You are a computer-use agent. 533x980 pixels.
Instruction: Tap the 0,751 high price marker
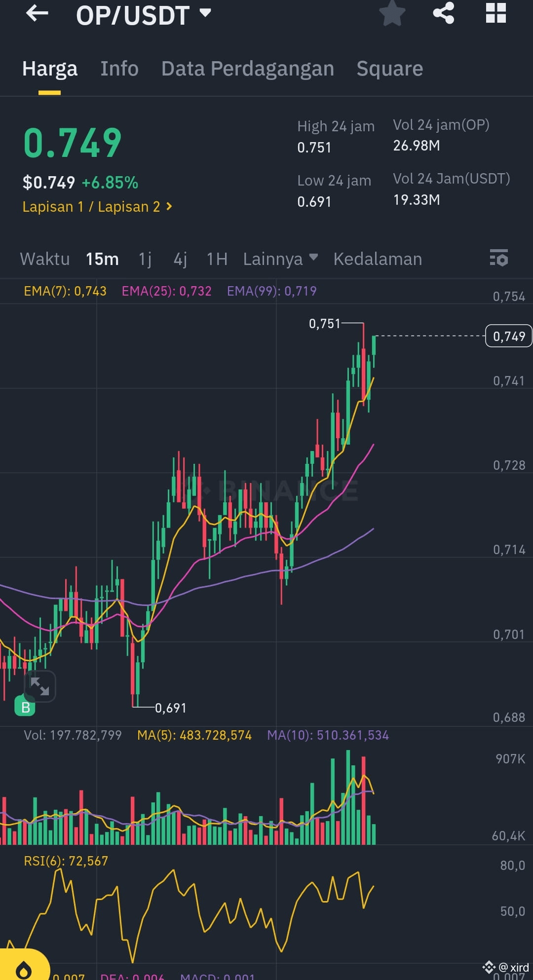325,324
